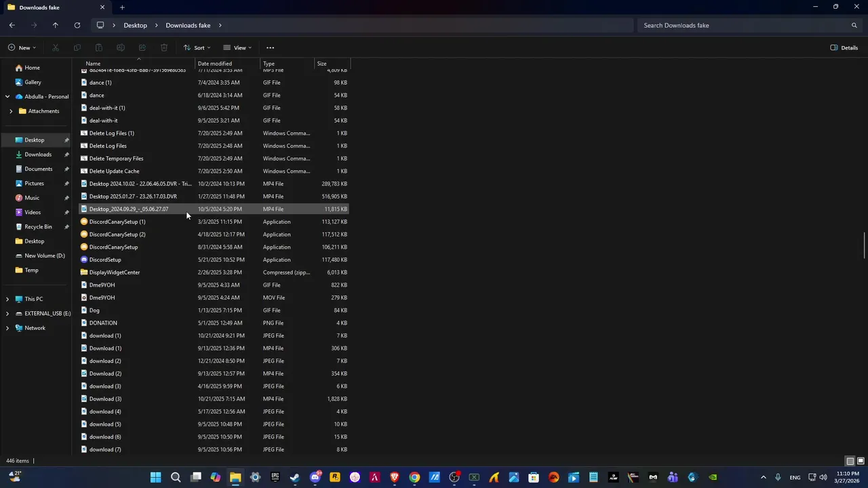Click the search magnifier icon
The height and width of the screenshot is (488, 868).
click(854, 25)
